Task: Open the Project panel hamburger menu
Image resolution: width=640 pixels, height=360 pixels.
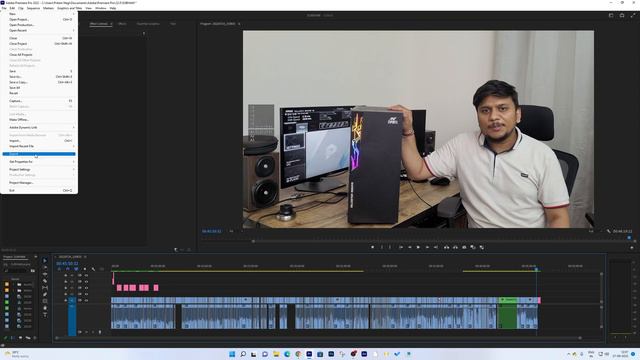Action: click(36, 257)
